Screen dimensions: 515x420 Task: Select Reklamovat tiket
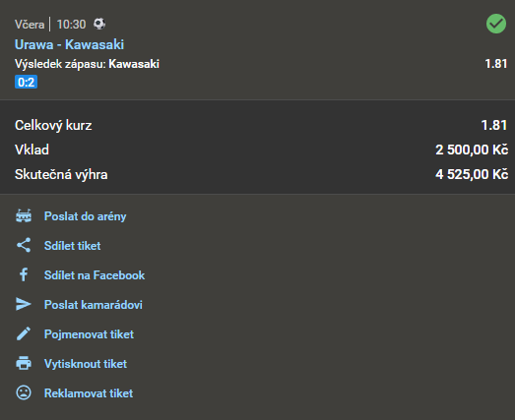[89, 393]
